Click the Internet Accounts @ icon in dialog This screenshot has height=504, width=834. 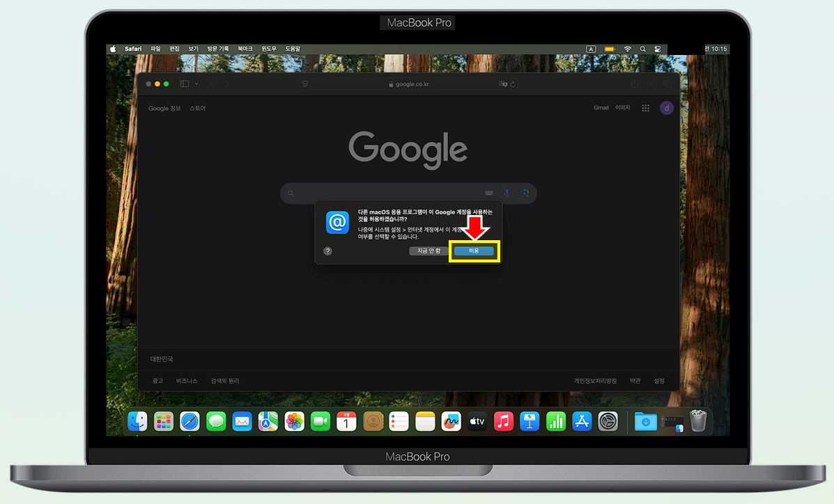coord(337,222)
